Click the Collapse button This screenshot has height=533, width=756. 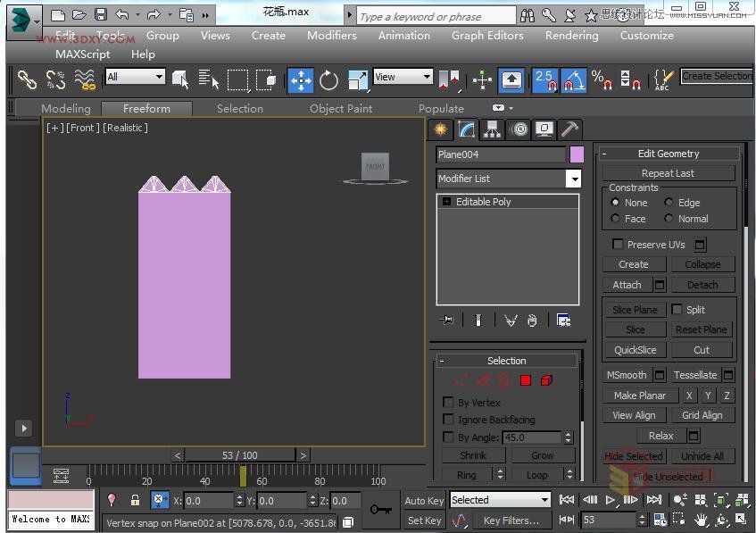coord(702,264)
